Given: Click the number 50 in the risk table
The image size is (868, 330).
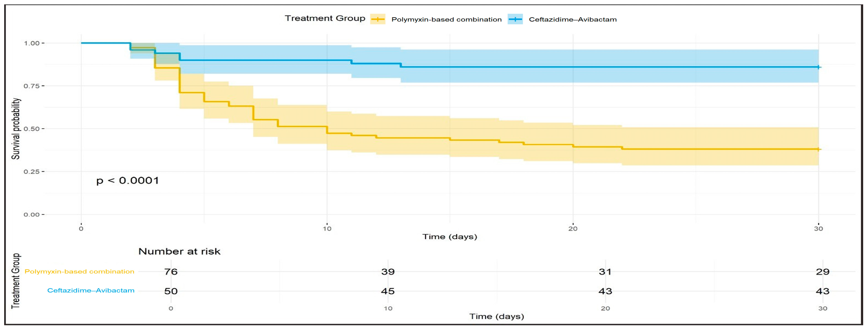Looking at the screenshot, I should 171,291.
